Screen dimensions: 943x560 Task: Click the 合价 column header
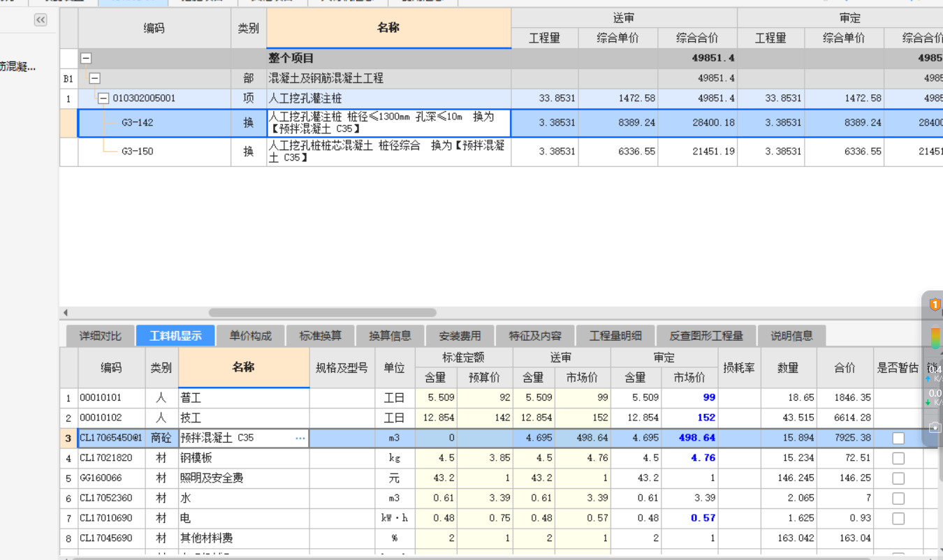845,367
